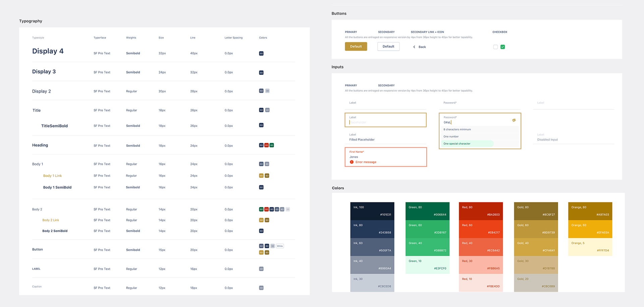Viewport: 644px width, 307px height.
Task: Click the gold 60 chip in Body 1 Link row
Action: coord(261,176)
